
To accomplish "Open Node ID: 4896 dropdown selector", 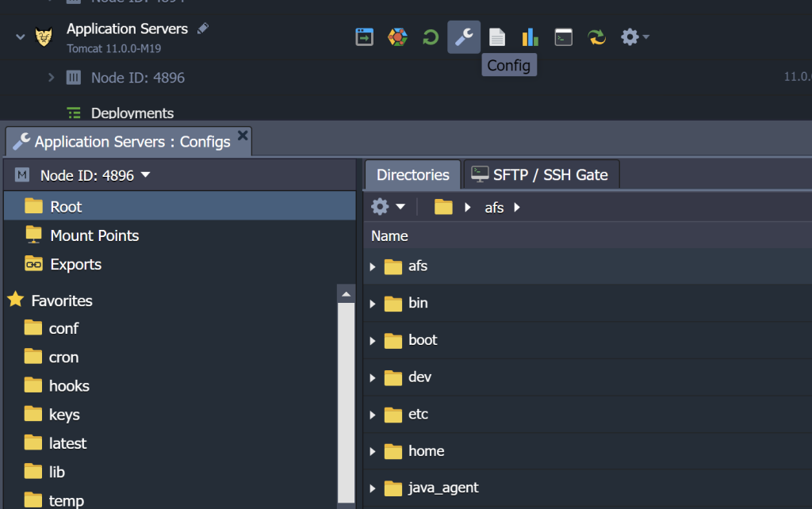I will (95, 175).
